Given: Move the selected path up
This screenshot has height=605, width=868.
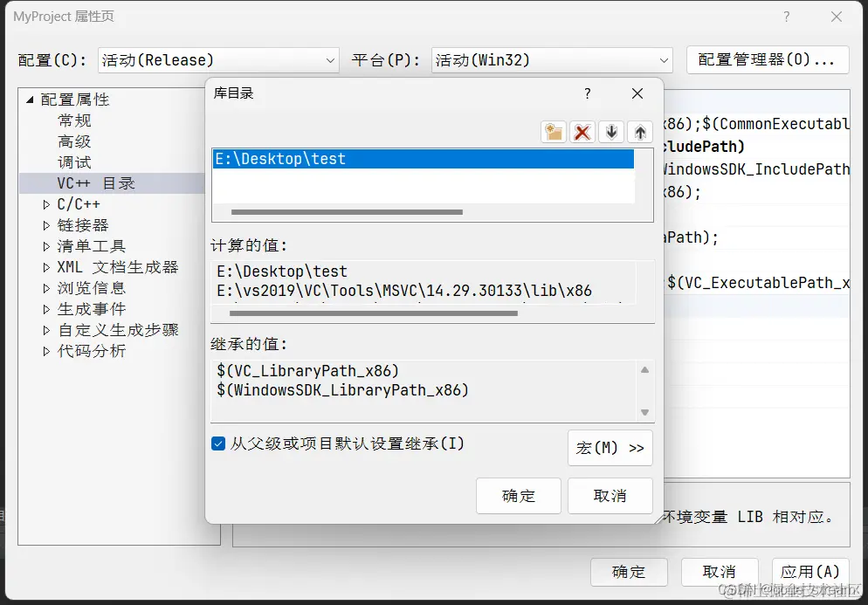Looking at the screenshot, I should (x=638, y=132).
